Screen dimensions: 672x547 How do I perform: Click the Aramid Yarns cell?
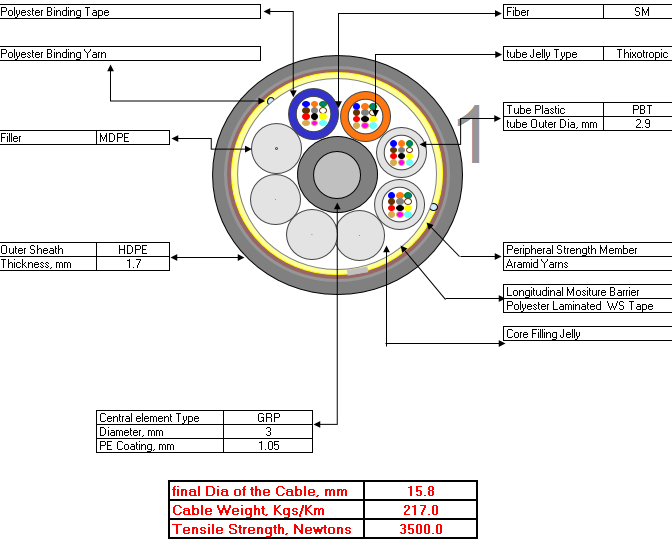(588, 264)
